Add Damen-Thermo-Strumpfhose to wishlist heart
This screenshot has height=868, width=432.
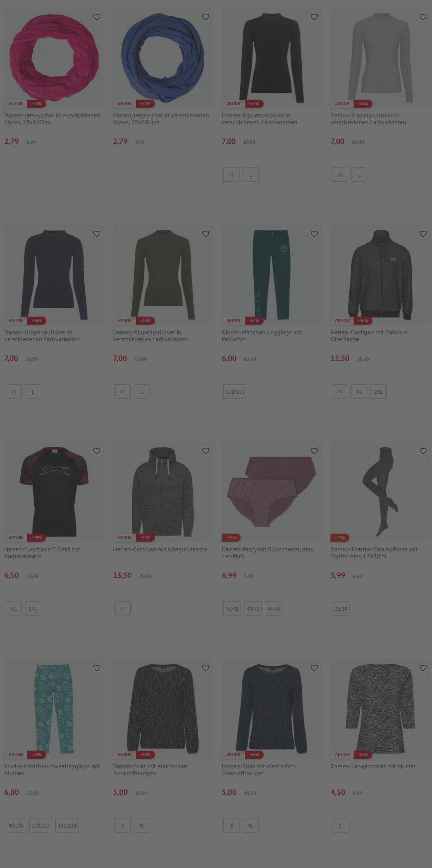(423, 451)
